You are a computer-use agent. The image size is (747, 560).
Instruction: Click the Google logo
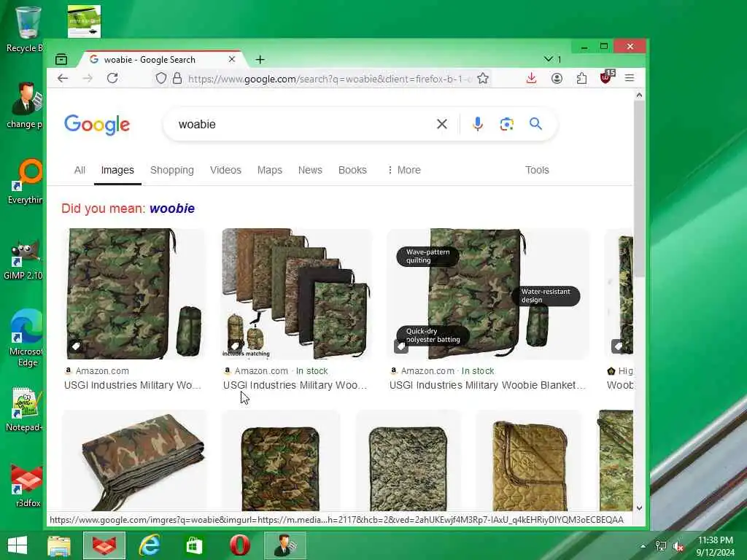click(97, 125)
